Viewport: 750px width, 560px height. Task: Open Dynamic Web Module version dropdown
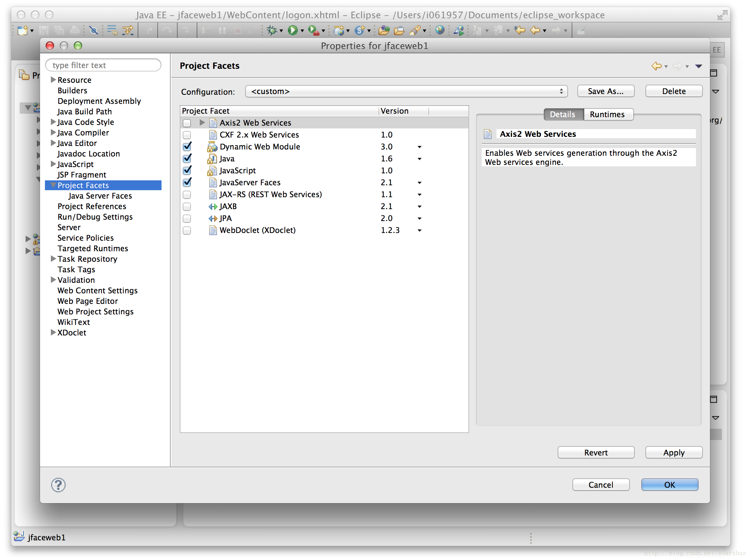click(x=419, y=147)
